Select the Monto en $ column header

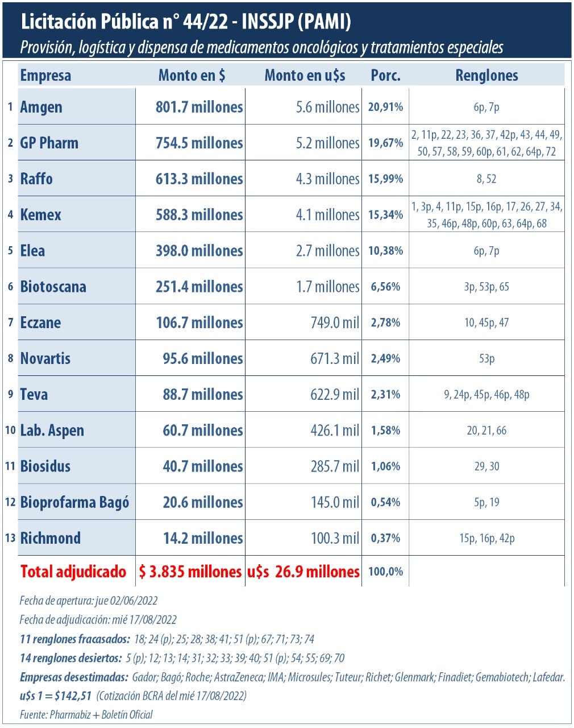(192, 76)
